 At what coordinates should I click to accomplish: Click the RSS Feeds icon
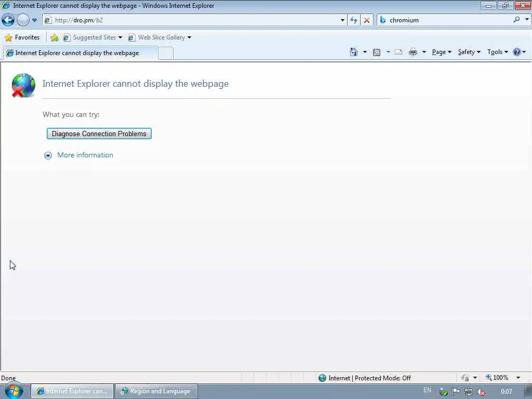(377, 52)
